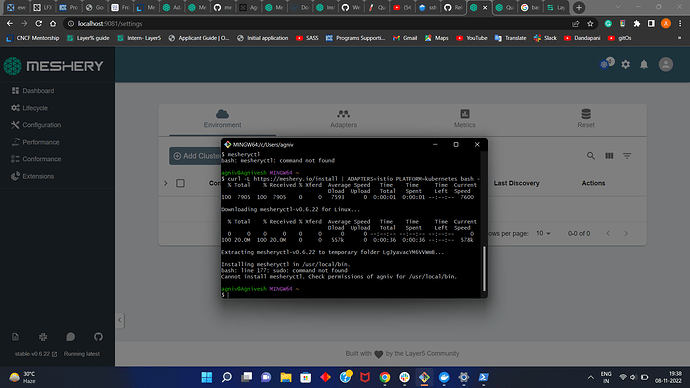The width and height of the screenshot is (690, 388).
Task: Open Lifecycle sidebar item
Action: pos(30,108)
